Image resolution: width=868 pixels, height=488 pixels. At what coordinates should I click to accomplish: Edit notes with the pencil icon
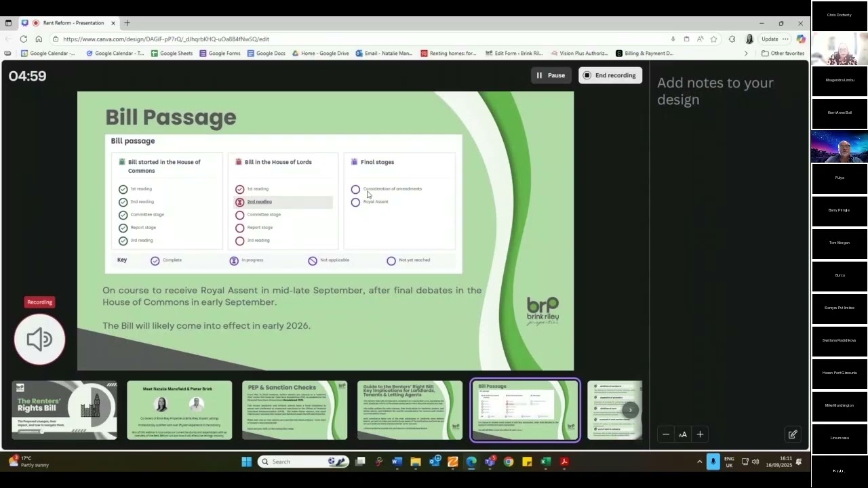pyautogui.click(x=793, y=434)
